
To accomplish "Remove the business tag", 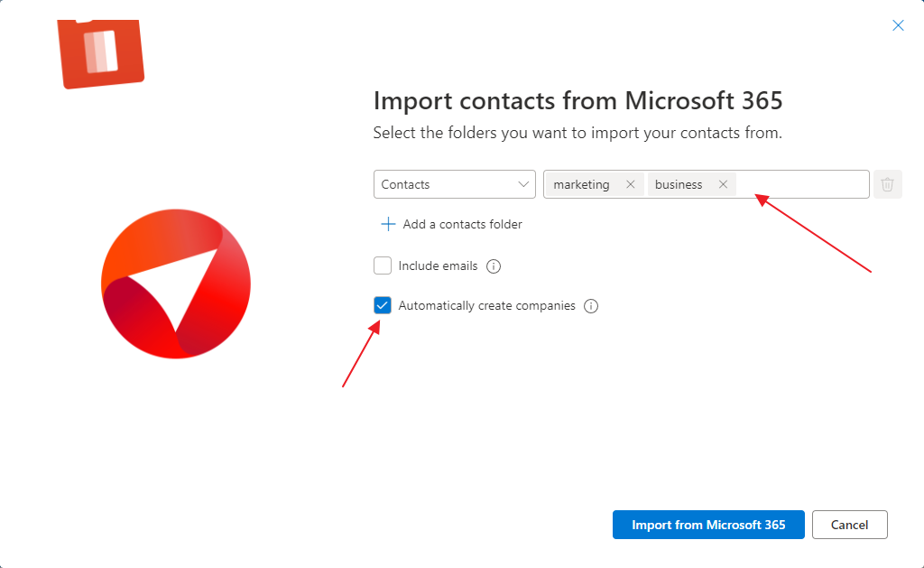I will click(723, 184).
